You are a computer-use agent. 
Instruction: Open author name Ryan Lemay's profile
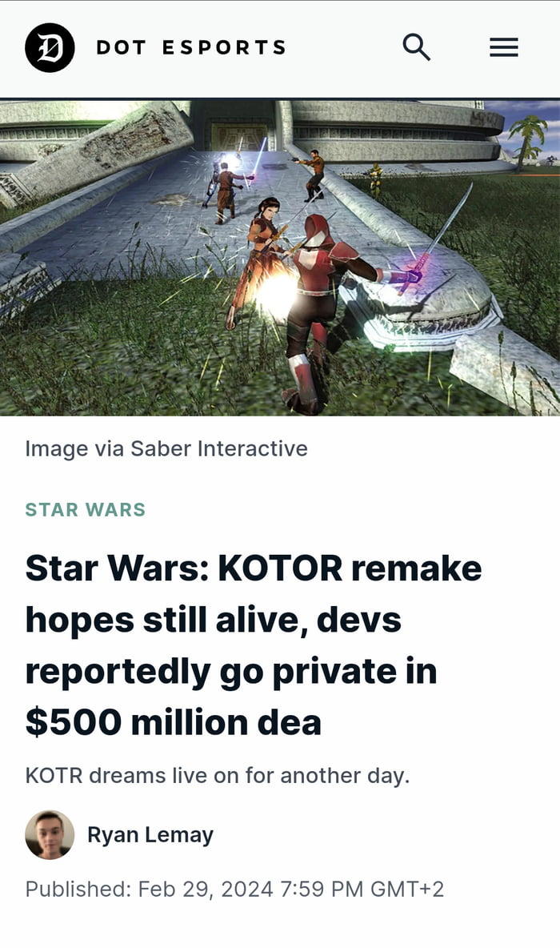[x=150, y=835]
